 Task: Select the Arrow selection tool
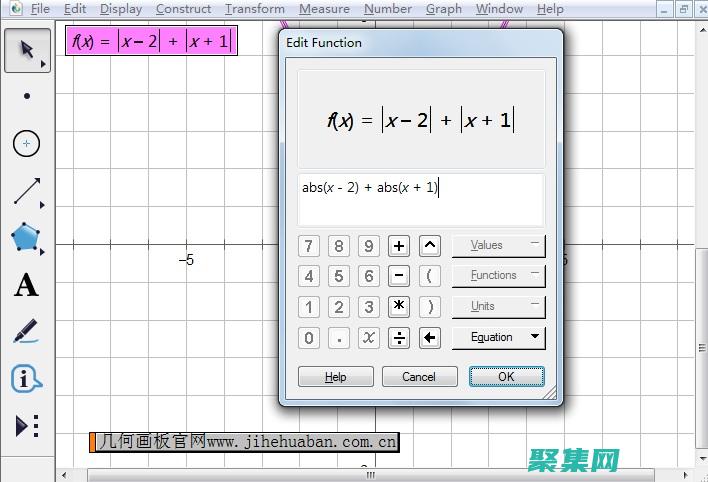pos(27,50)
